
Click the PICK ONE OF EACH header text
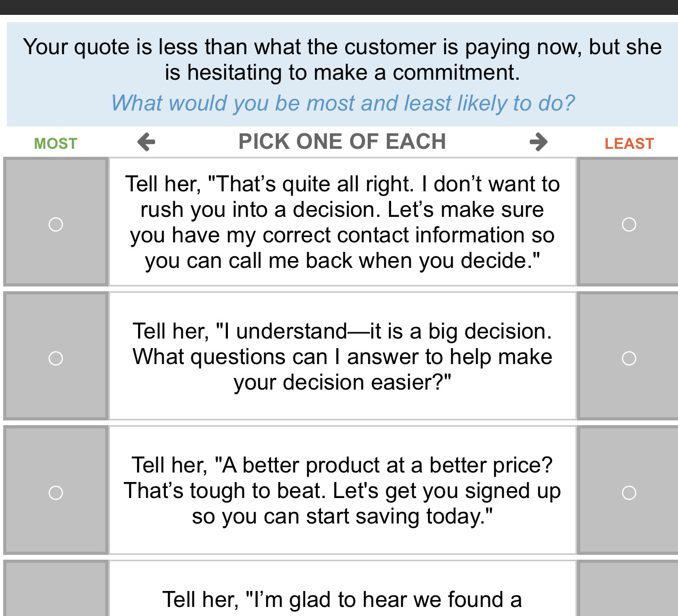342,141
